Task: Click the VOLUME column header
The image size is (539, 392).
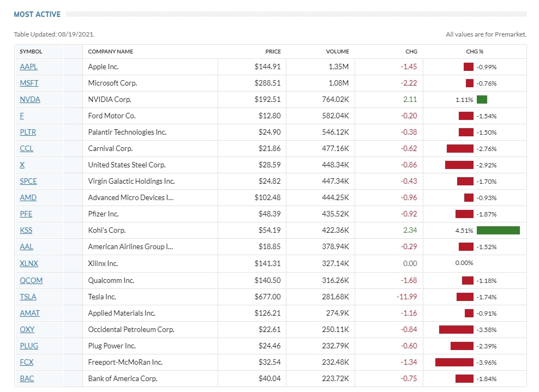Action: coord(337,52)
